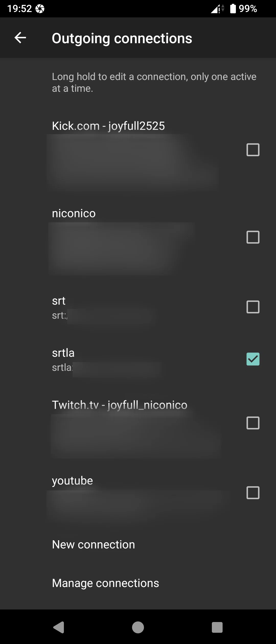Select the youtube connection entry

[138, 493]
